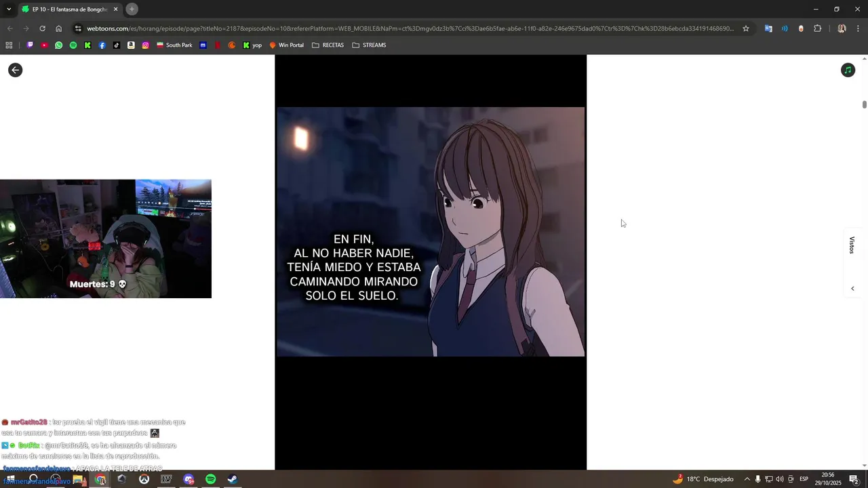This screenshot has width=868, height=488.
Task: Reload the current page
Action: [x=42, y=28]
